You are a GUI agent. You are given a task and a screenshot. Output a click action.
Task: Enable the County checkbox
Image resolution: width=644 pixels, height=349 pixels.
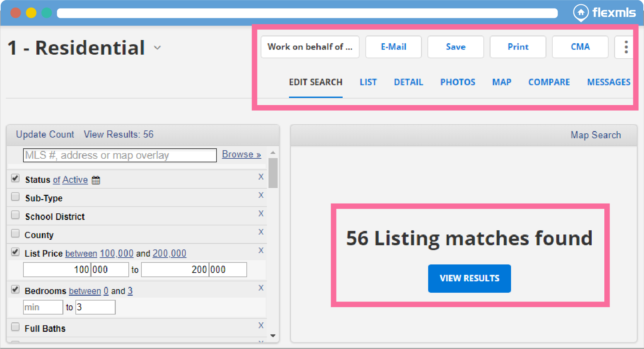coord(15,234)
